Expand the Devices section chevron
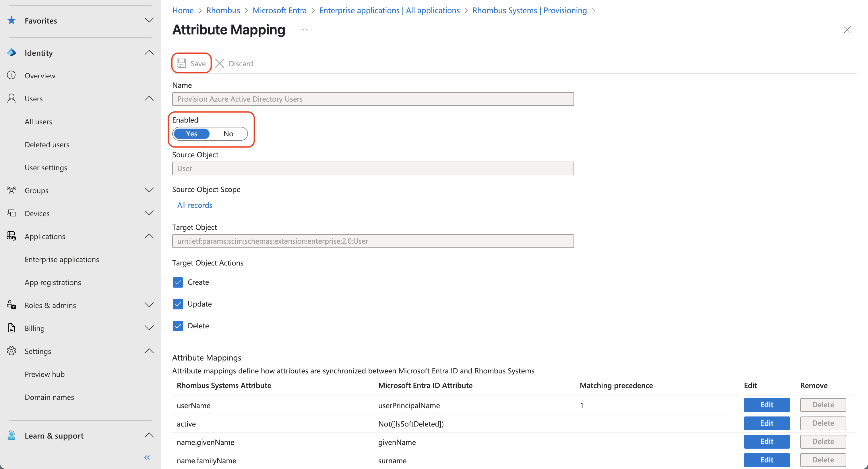 click(149, 213)
